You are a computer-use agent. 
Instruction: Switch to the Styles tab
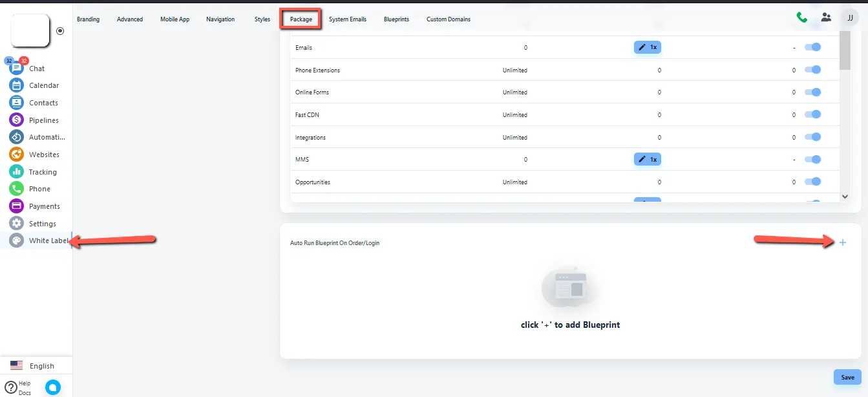262,19
